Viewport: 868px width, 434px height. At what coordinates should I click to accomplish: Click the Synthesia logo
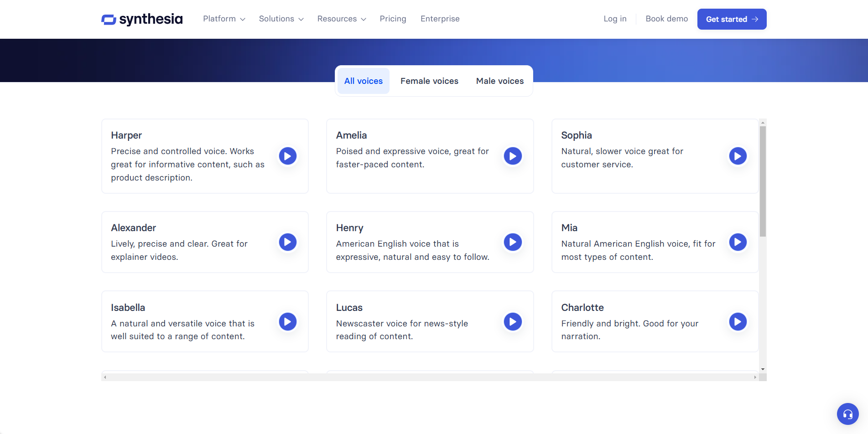pyautogui.click(x=141, y=19)
